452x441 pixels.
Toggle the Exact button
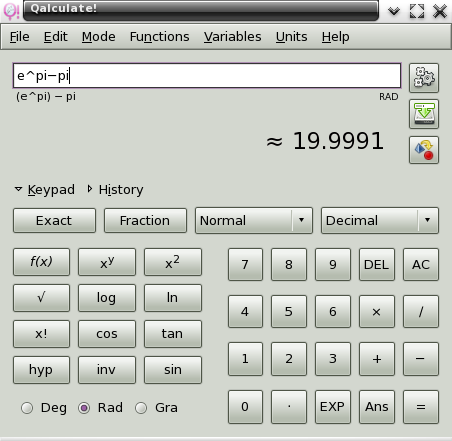tap(54, 220)
